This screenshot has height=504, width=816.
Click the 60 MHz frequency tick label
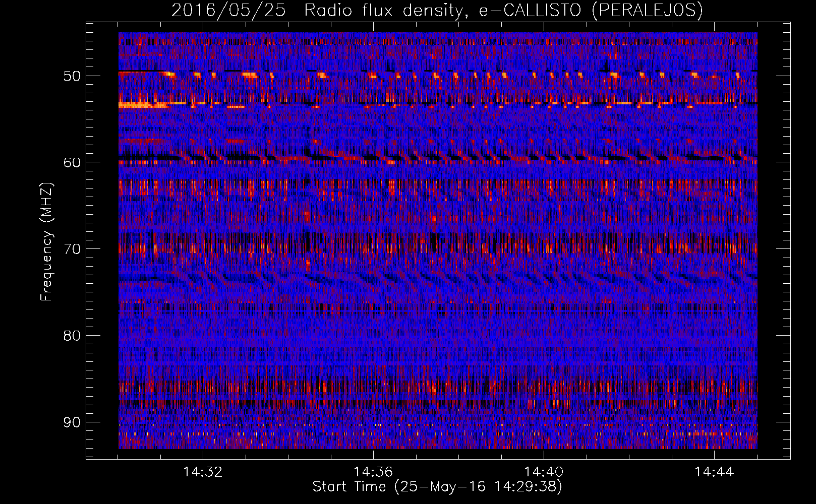tap(72, 162)
